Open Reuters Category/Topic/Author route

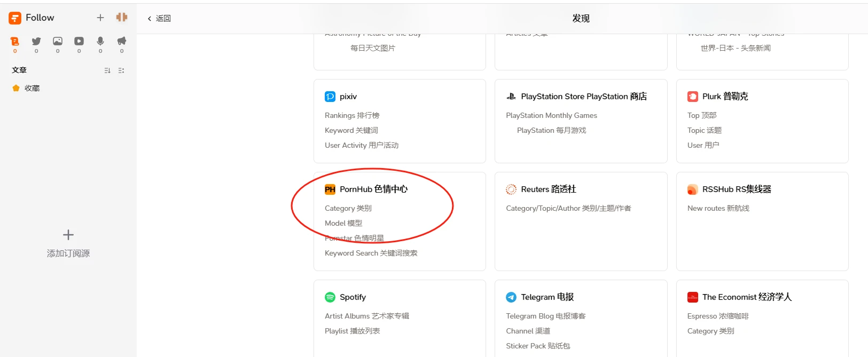pyautogui.click(x=568, y=208)
